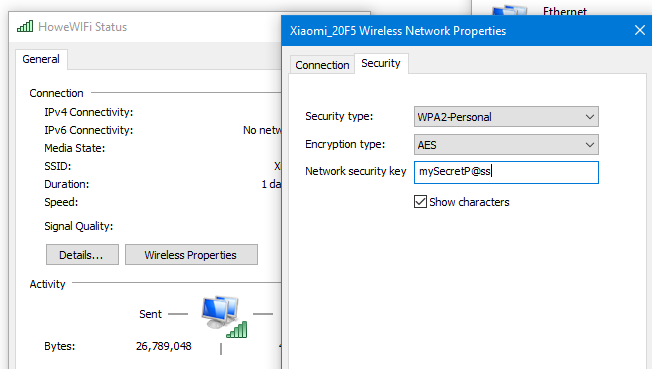Open the Security type dropdown
Image resolution: width=652 pixels, height=369 pixels.
(x=506, y=117)
